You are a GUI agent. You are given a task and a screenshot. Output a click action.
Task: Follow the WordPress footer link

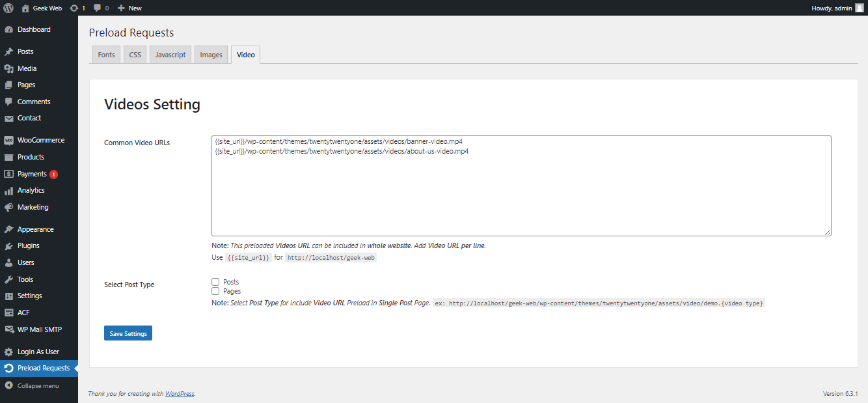point(180,394)
